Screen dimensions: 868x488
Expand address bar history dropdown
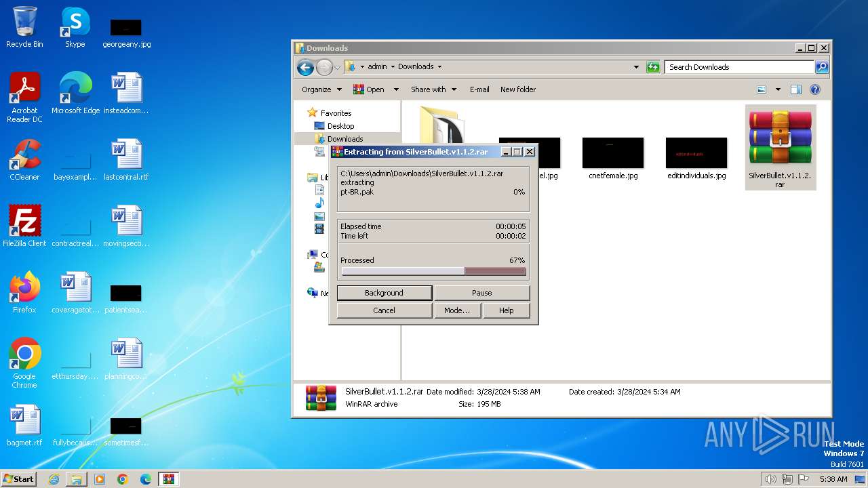tap(636, 67)
